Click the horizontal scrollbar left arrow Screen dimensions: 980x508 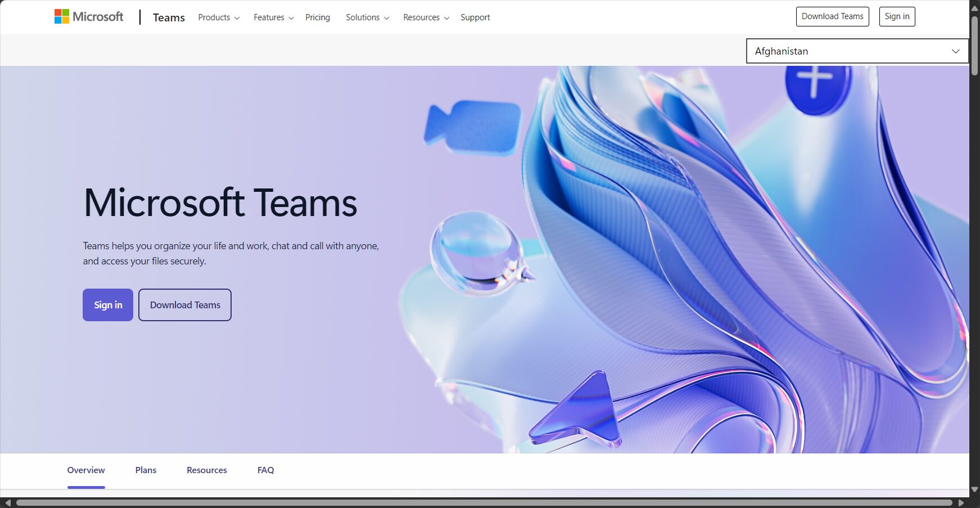coord(8,503)
